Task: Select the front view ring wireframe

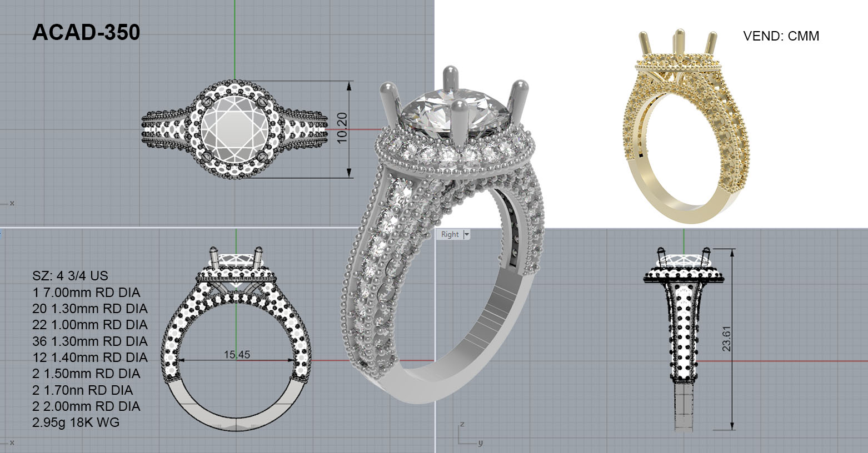Action: pos(236,340)
